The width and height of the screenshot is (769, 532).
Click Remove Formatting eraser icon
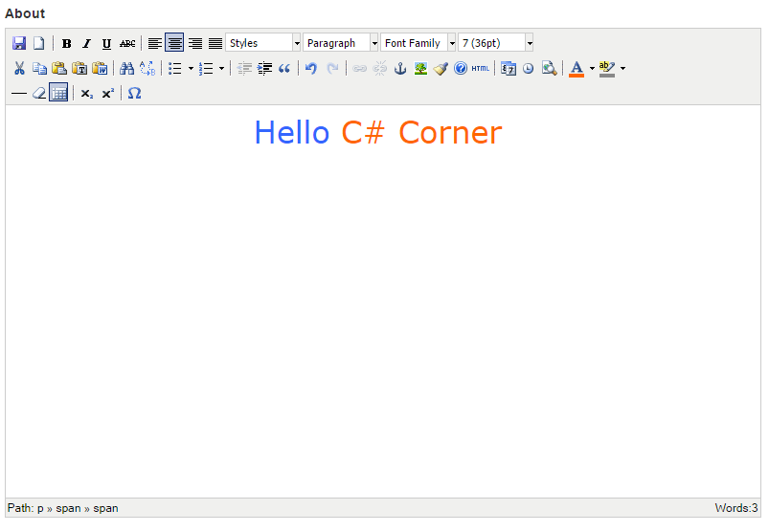click(38, 93)
